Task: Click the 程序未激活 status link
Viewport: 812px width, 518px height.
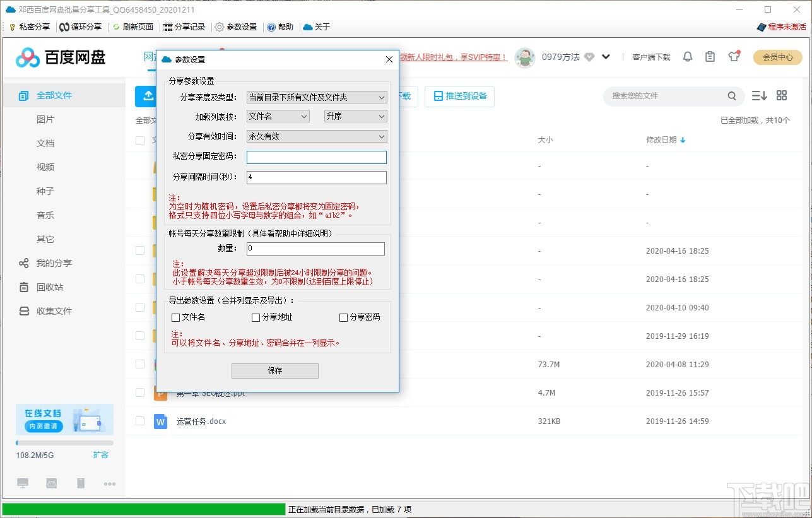Action: click(781, 27)
